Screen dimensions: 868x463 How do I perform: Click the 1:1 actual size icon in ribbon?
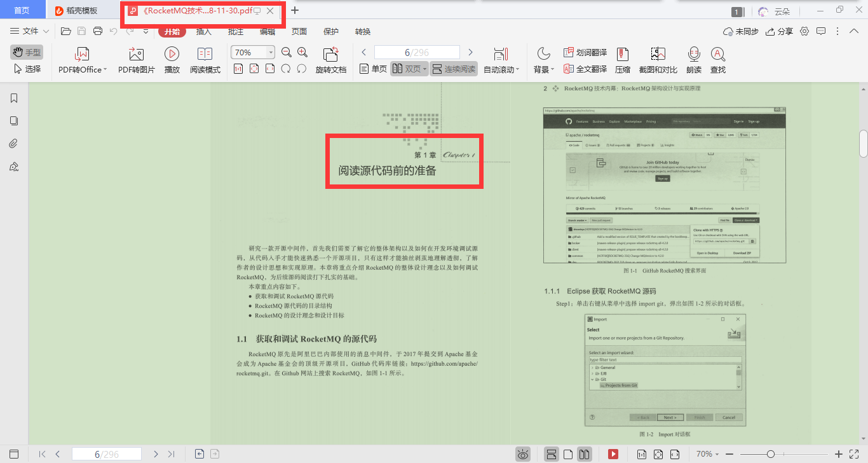coord(238,69)
